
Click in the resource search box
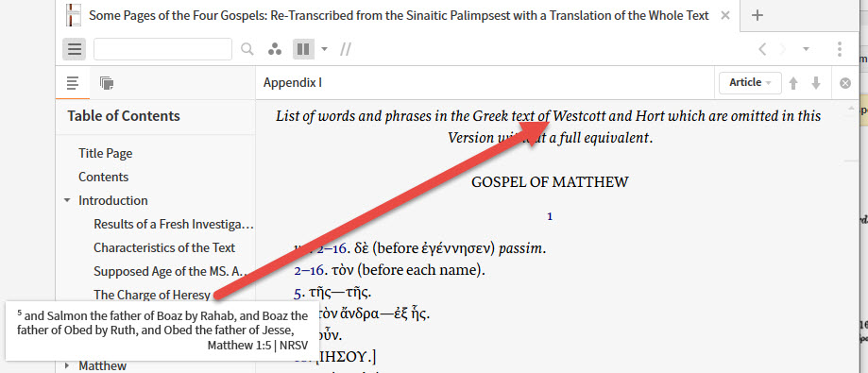[x=162, y=49]
